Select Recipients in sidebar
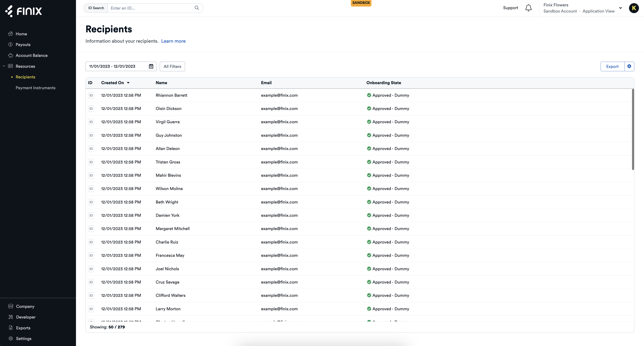Image resolution: width=644 pixels, height=346 pixels. 25,77
